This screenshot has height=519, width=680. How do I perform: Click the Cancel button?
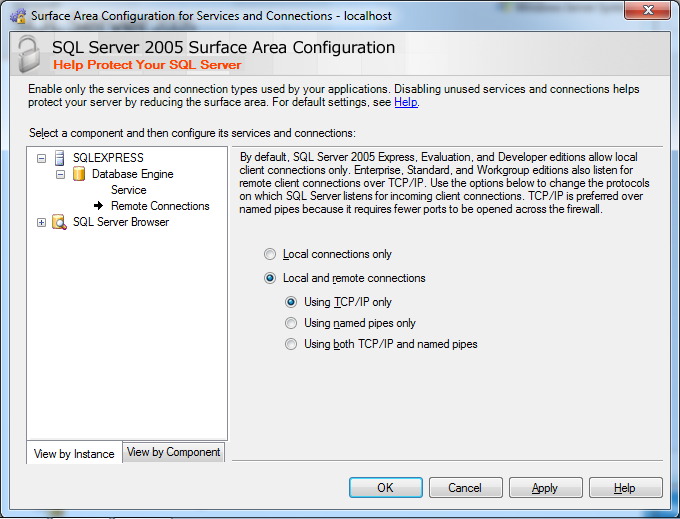[x=465, y=488]
